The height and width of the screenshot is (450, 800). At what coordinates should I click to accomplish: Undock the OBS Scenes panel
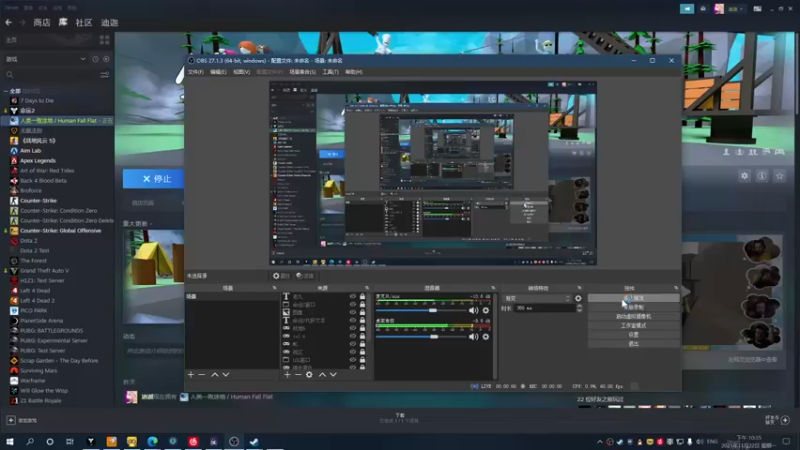pyautogui.click(x=274, y=288)
